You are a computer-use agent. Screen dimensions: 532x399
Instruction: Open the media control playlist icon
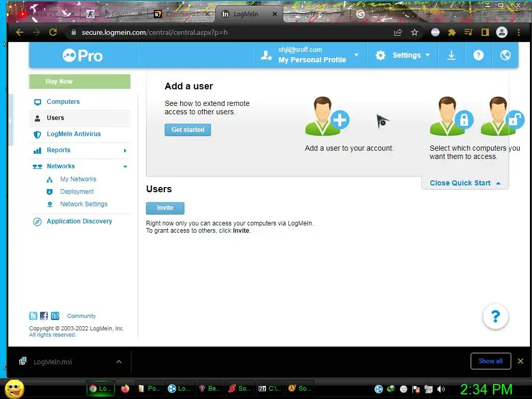(468, 32)
